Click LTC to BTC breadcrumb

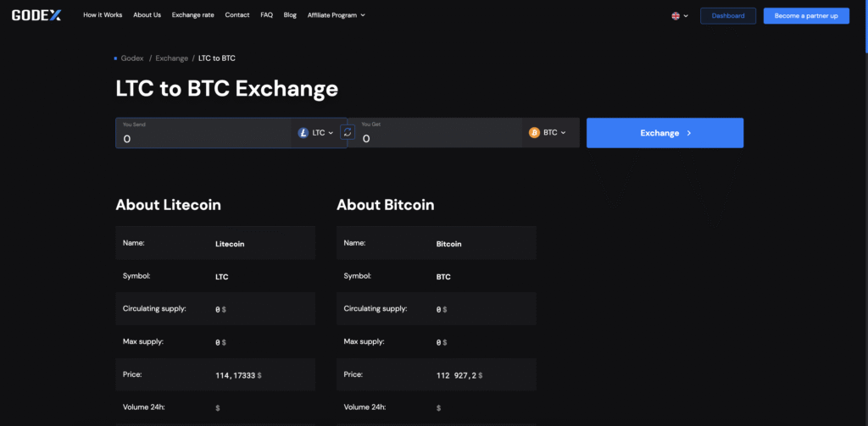[217, 58]
